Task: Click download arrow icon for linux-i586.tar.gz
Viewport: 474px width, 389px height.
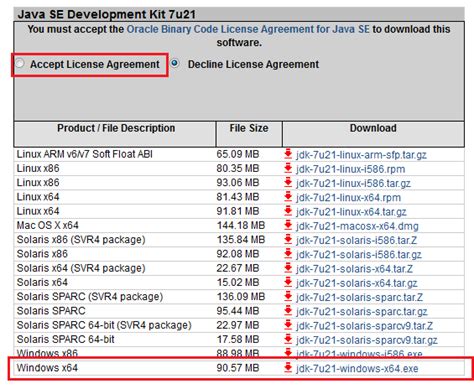Action: [x=288, y=183]
